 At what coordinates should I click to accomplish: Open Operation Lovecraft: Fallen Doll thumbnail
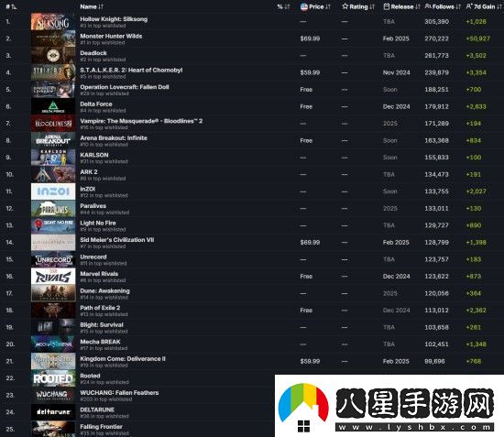click(53, 90)
